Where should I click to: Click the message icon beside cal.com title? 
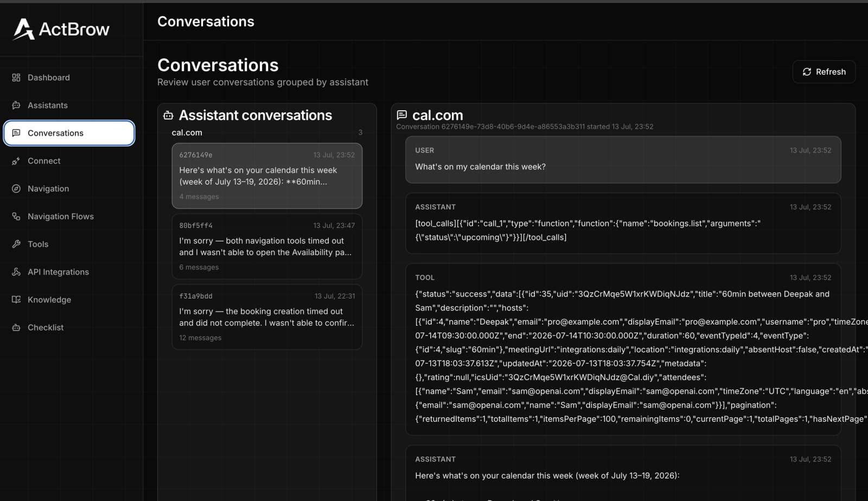(401, 115)
